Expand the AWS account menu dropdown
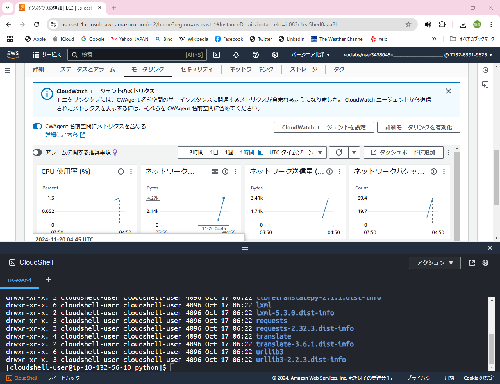This screenshot has height=384, width=500. click(418, 55)
